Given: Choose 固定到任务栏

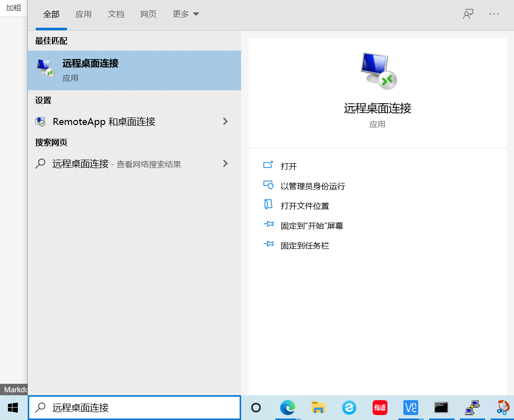Looking at the screenshot, I should tap(305, 246).
